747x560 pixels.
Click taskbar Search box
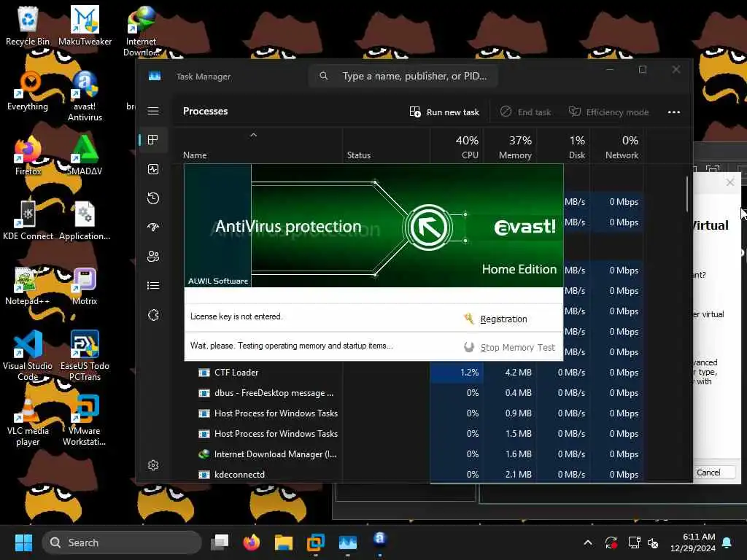tap(122, 542)
